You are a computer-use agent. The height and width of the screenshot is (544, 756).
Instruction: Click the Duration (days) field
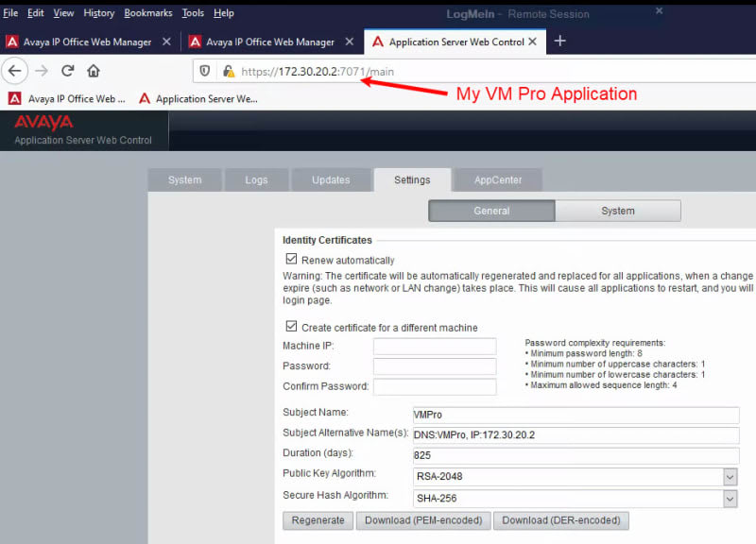pyautogui.click(x=576, y=455)
